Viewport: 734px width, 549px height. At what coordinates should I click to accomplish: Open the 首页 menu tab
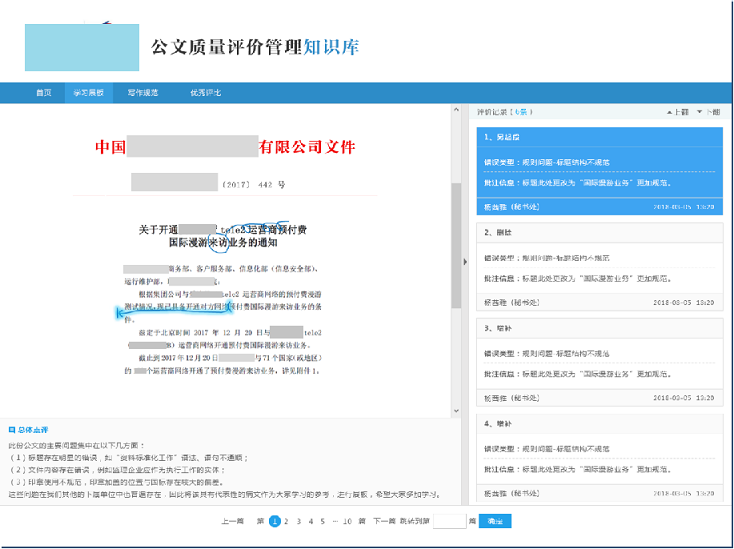pos(43,92)
